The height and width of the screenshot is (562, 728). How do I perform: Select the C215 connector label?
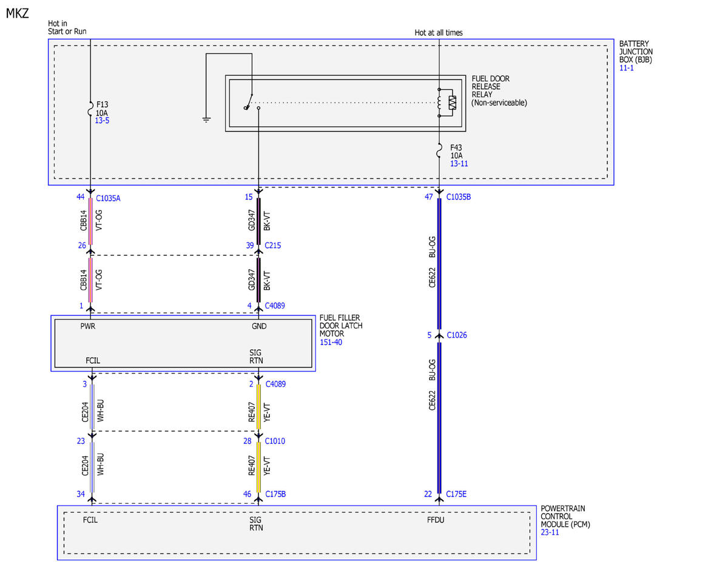[273, 246]
